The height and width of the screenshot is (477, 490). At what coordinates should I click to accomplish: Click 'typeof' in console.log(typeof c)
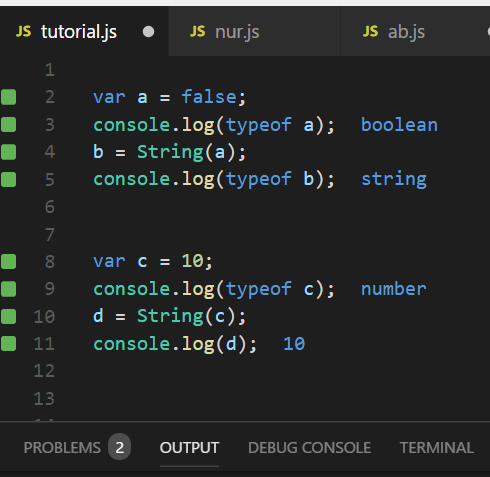coord(259,290)
